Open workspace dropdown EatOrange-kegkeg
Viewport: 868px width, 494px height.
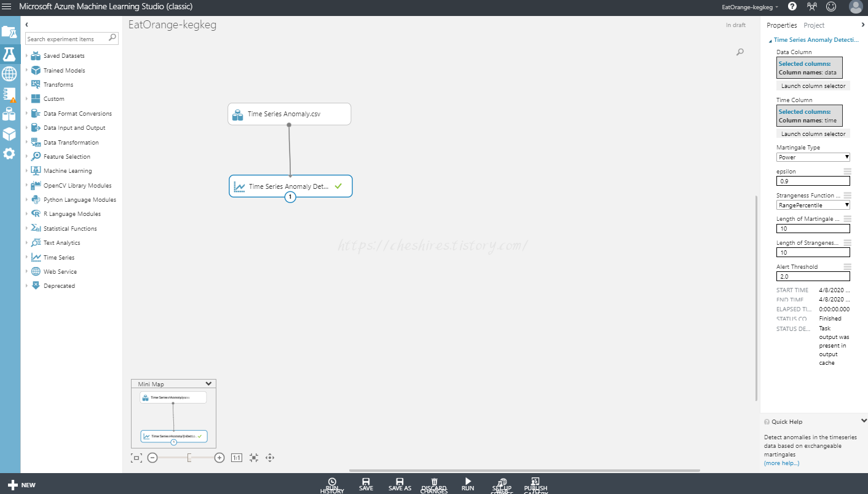click(x=750, y=7)
